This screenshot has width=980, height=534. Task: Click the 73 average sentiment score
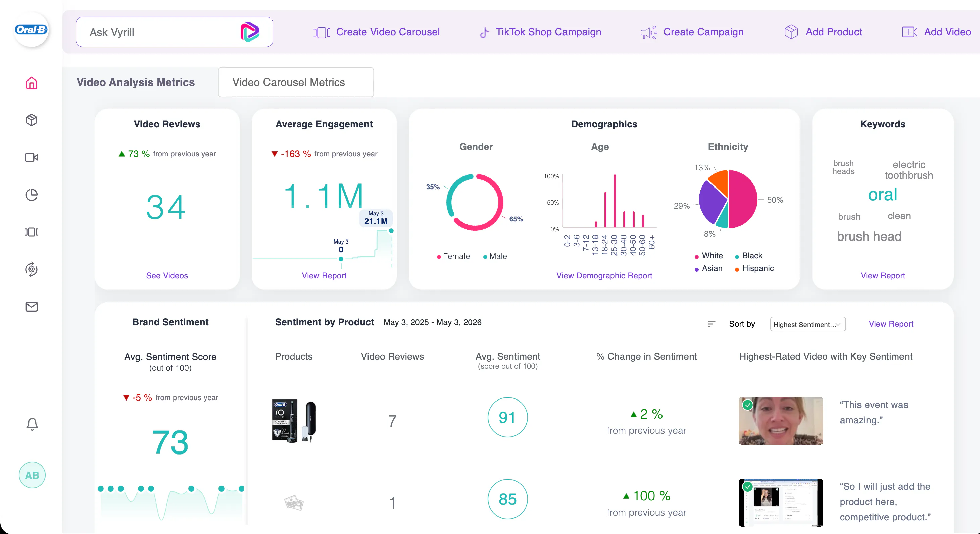click(x=170, y=442)
